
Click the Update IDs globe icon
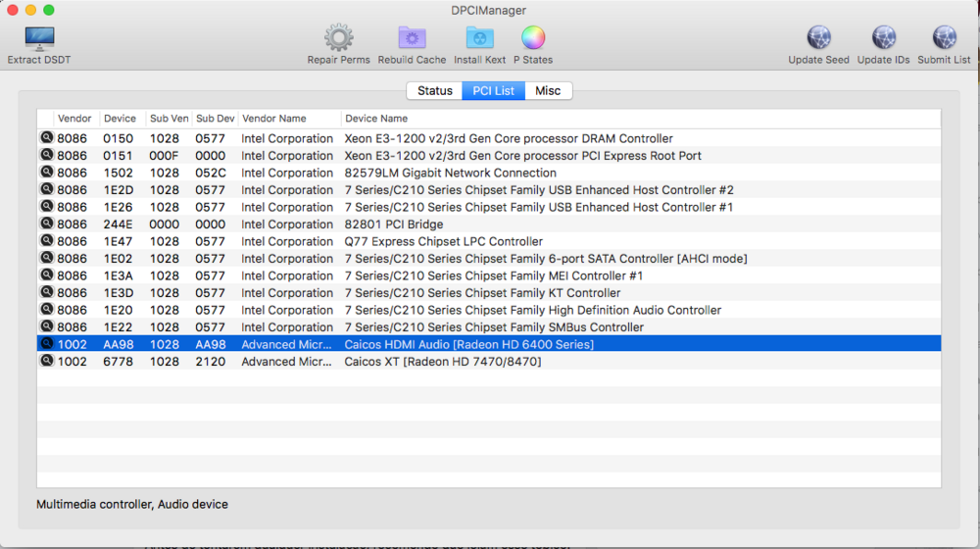pyautogui.click(x=883, y=39)
